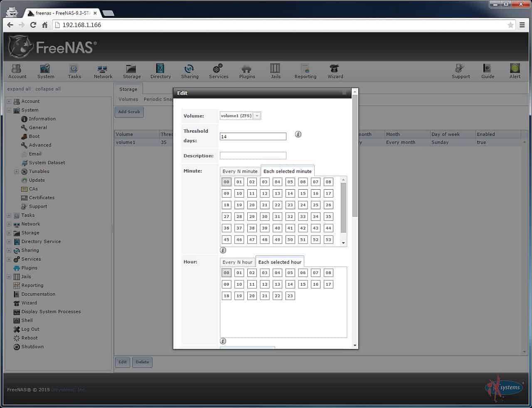Open the Guide toolbar icon
Screen dimensions: 532x408
(x=488, y=71)
